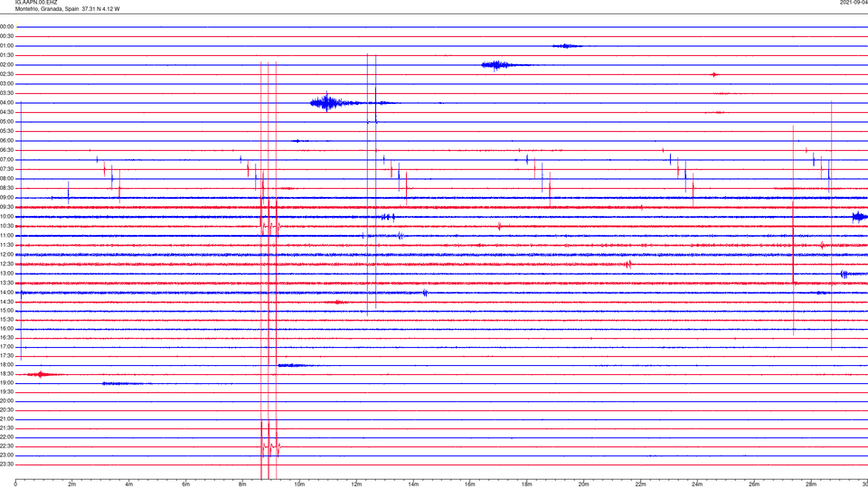The height and width of the screenshot is (488, 868).
Task: Select the 13:00 time label
Action: tap(6, 274)
